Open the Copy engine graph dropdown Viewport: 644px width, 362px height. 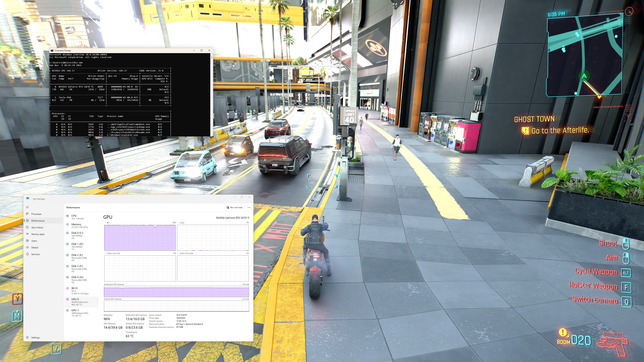click(178, 223)
